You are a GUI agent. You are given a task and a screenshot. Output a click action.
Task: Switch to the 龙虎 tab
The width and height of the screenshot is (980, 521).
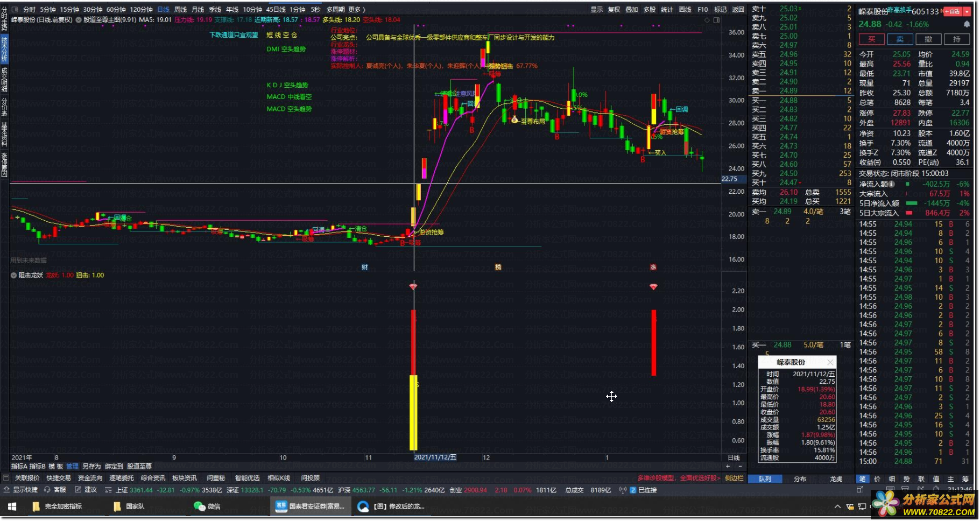point(836,478)
